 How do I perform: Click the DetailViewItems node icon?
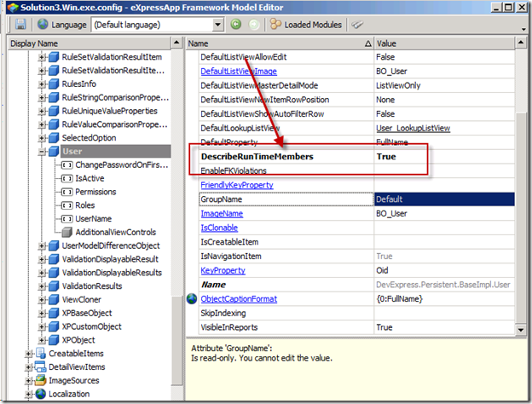coord(41,366)
